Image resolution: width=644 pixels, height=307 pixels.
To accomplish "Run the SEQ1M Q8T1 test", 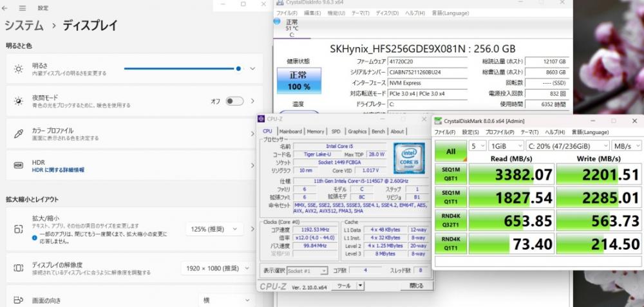I will click(x=451, y=174).
